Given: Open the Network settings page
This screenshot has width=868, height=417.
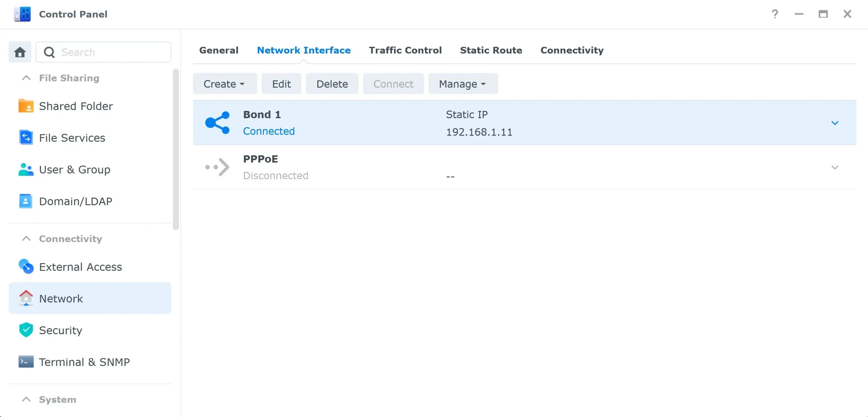Looking at the screenshot, I should pyautogui.click(x=61, y=298).
